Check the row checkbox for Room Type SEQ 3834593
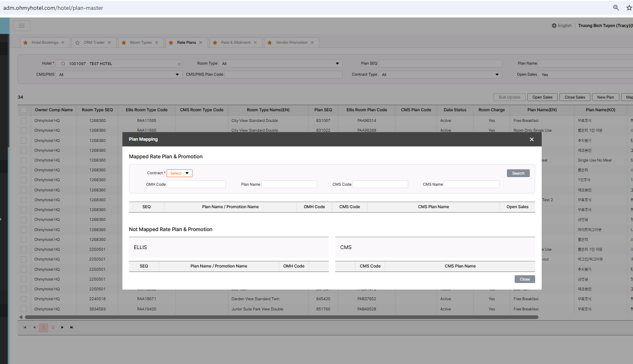 pos(24,309)
